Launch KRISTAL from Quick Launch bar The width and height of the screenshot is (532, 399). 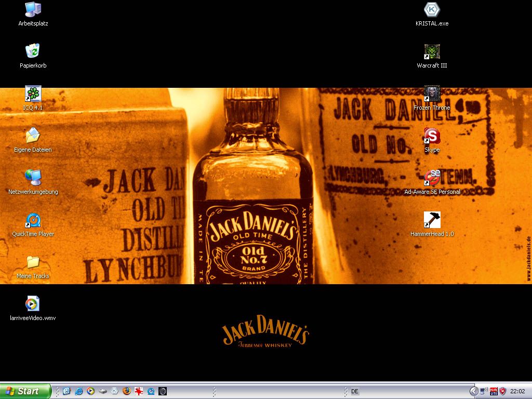tap(115, 391)
